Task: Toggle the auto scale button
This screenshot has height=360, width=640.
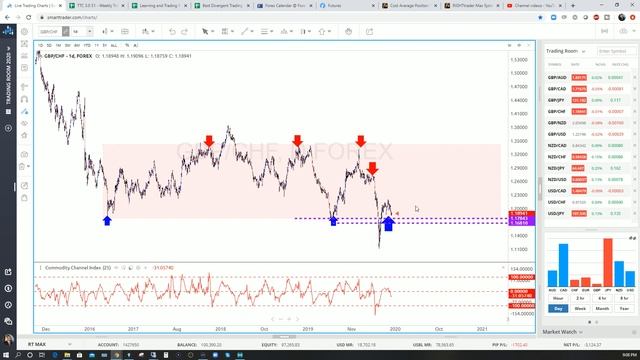Action: tap(136, 45)
